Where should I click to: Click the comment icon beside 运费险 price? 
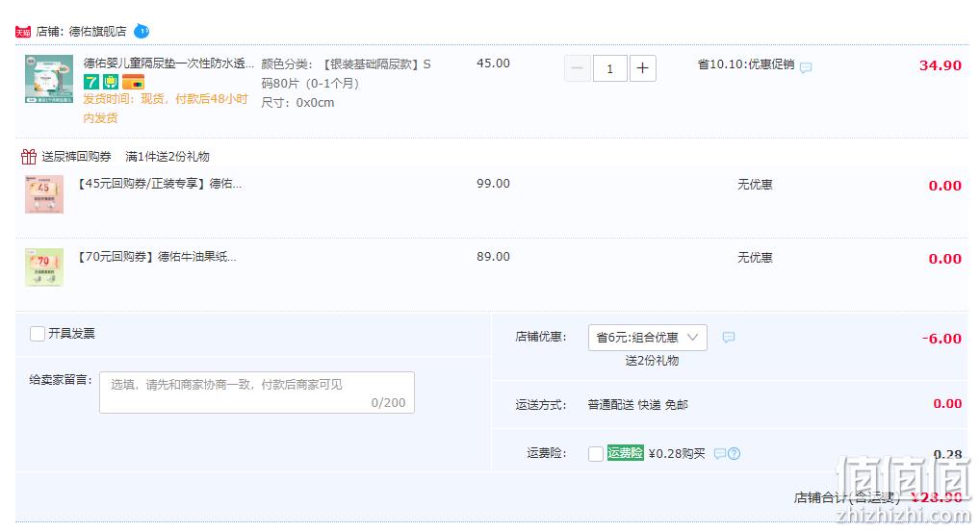[720, 453]
